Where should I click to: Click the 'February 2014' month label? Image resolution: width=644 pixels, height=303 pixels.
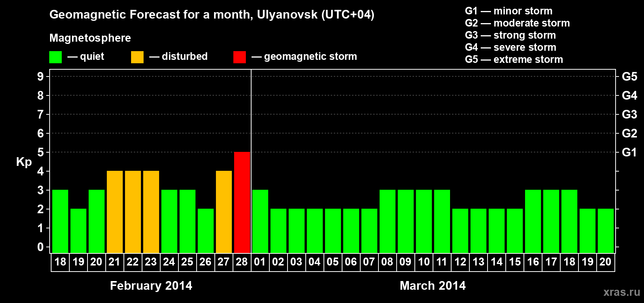151,286
